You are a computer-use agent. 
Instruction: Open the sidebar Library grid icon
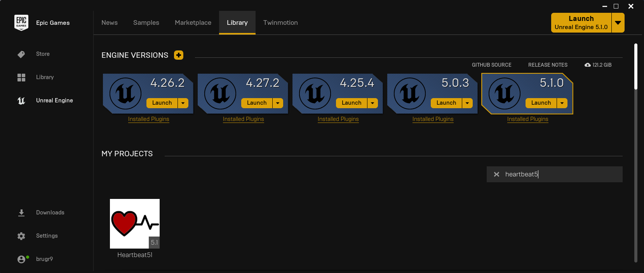coord(21,78)
